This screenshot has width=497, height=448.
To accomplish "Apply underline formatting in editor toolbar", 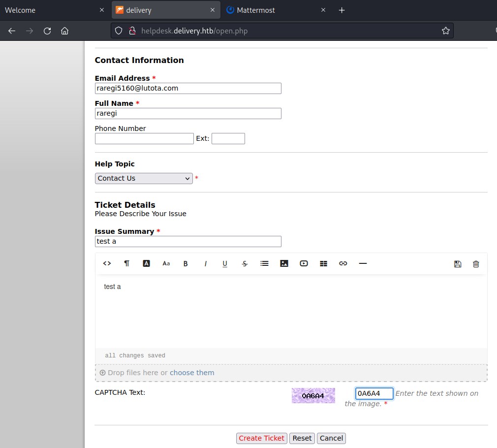I will click(225, 263).
